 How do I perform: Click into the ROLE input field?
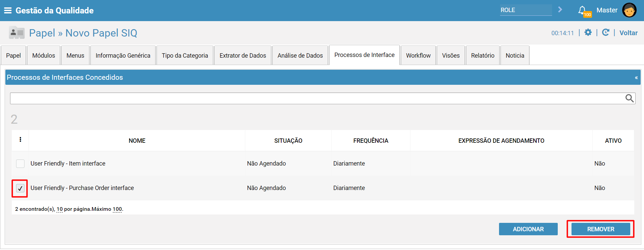click(x=526, y=10)
